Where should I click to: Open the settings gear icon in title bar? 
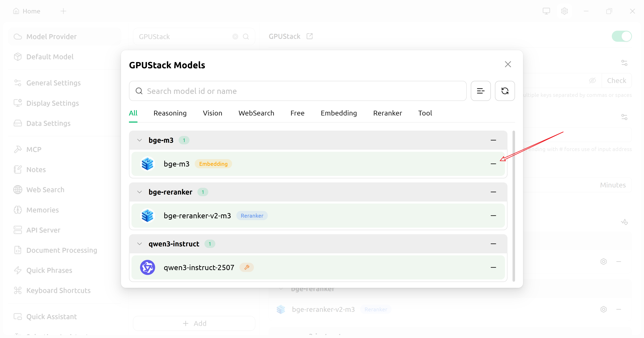(564, 11)
